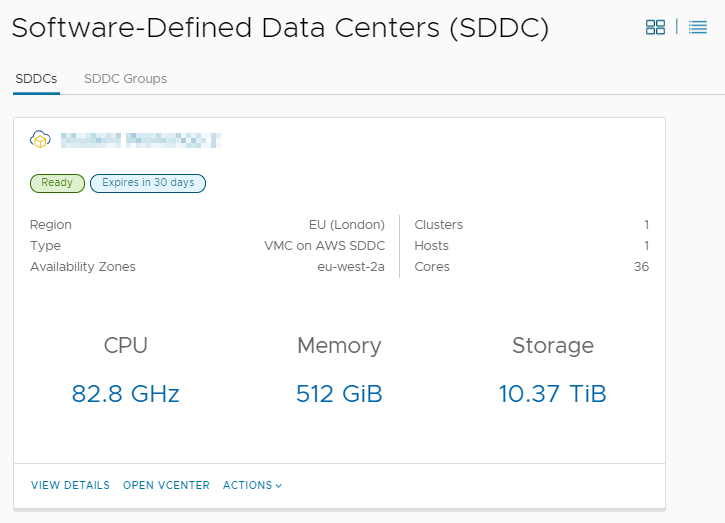Click the 82.8 GHz CPU value
This screenshot has height=523, width=725.
coord(125,394)
